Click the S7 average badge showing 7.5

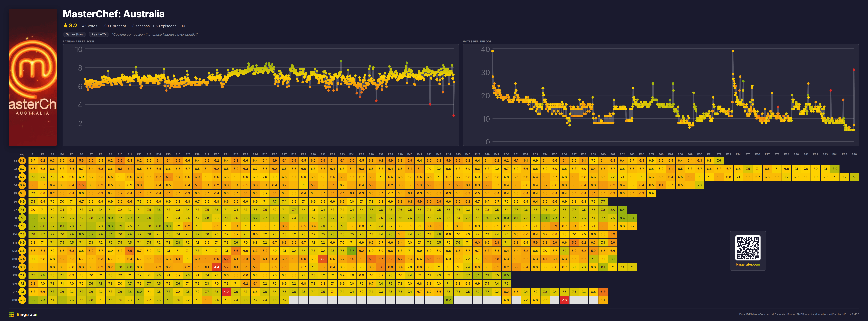coord(22,210)
